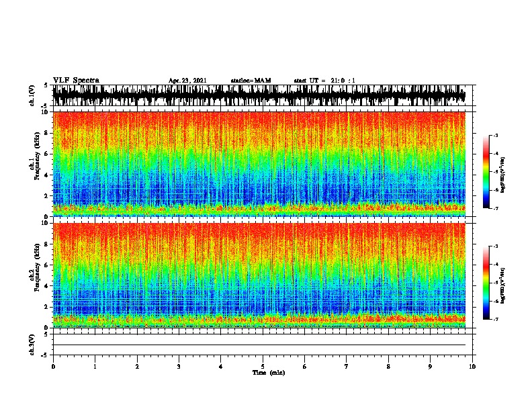
Task: Click the "ch.1(V)" waveform axis label
Action: [32, 95]
